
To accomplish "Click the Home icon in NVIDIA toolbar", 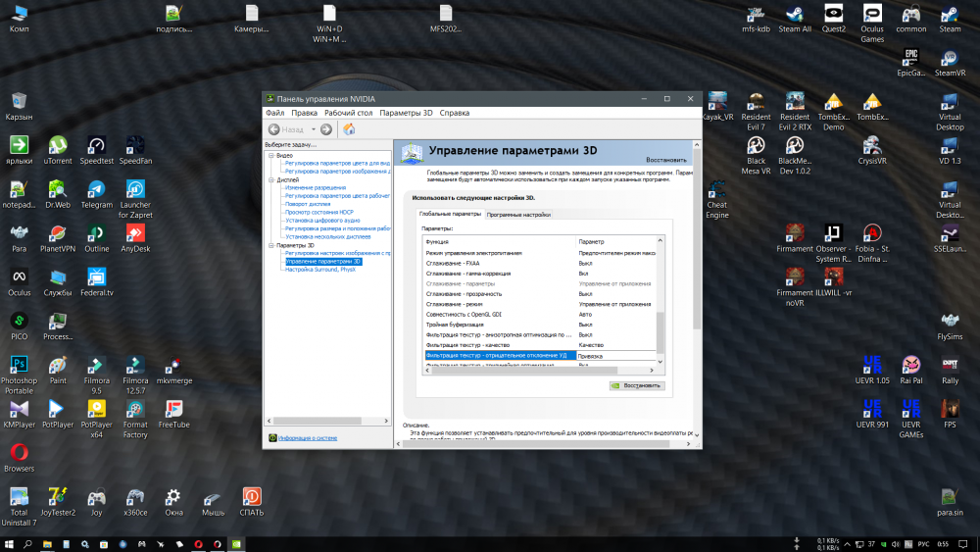I will (349, 129).
